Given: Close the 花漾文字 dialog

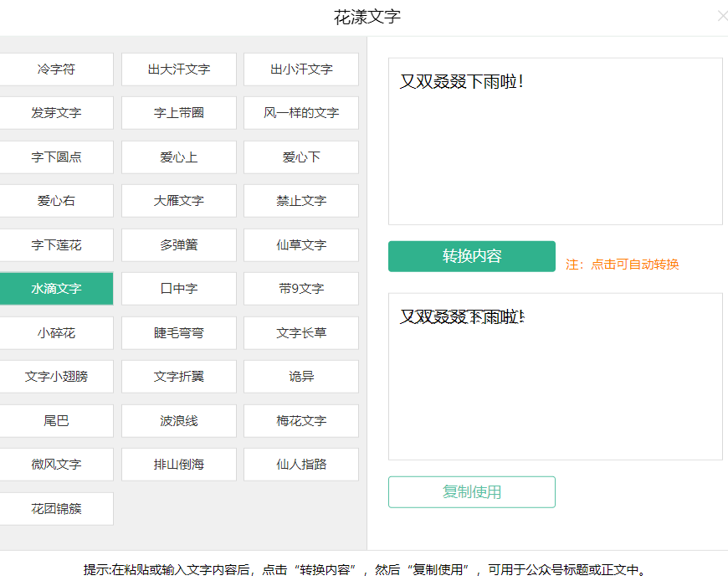Looking at the screenshot, I should pyautogui.click(x=722, y=16).
